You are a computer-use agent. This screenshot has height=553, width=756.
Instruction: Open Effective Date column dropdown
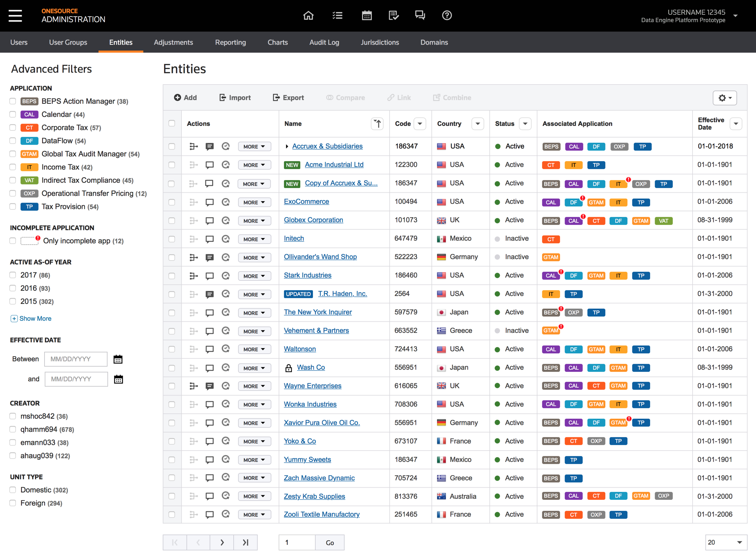(x=736, y=124)
